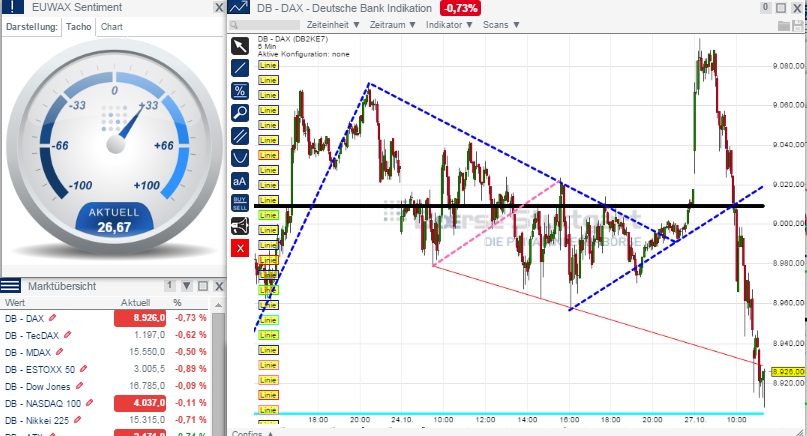The image size is (807, 436).
Task: Edit pencil icon next to DB - Nikkei 225
Action: point(78,420)
